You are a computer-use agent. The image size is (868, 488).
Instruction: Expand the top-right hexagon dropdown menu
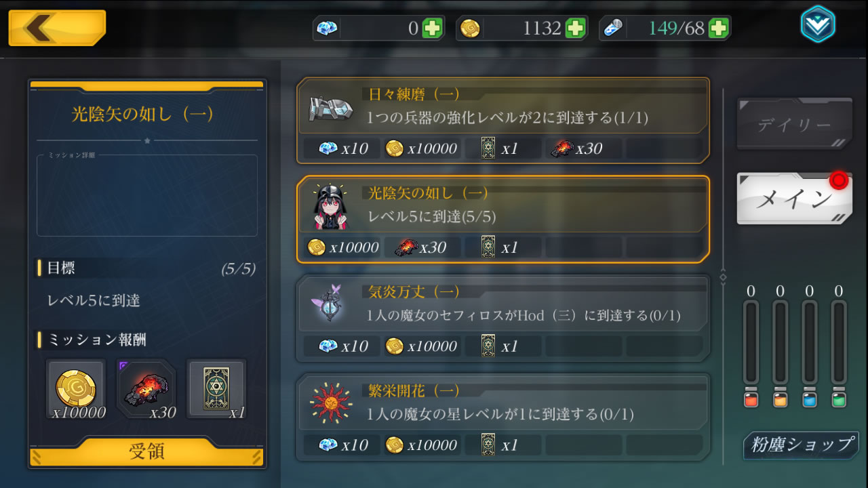point(817,24)
